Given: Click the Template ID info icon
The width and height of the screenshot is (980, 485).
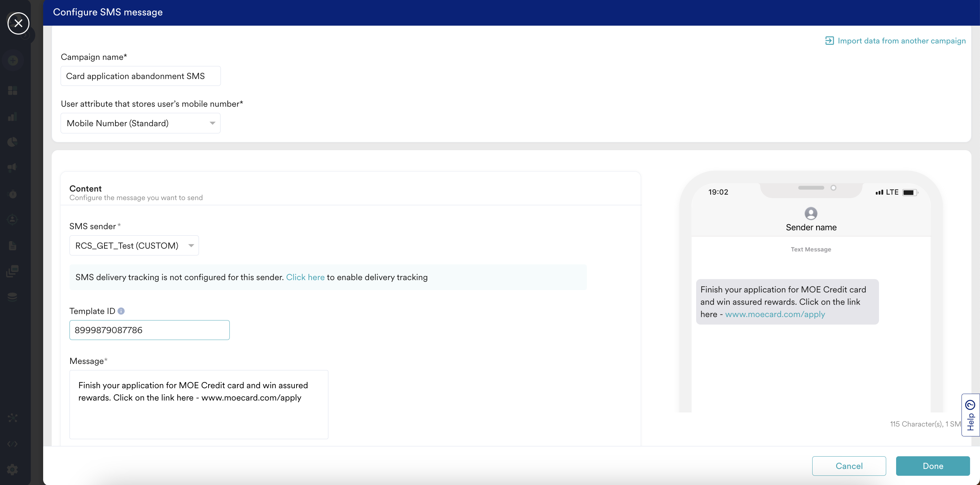Looking at the screenshot, I should point(121,311).
